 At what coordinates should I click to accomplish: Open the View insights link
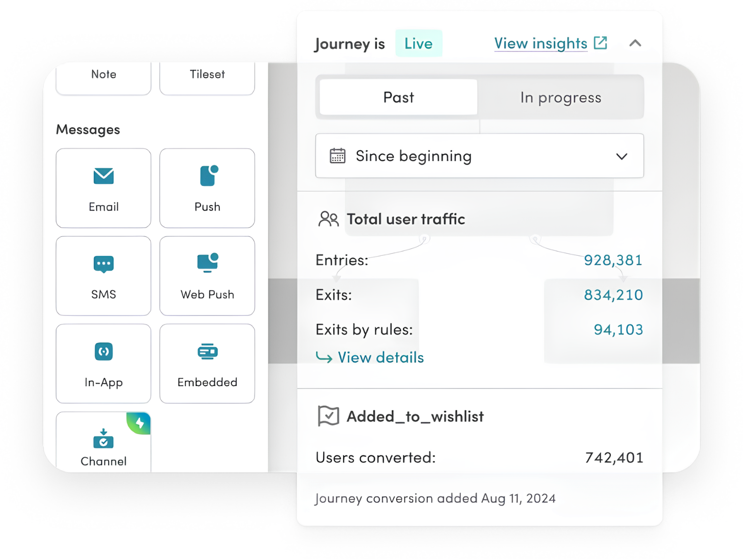[x=541, y=43]
